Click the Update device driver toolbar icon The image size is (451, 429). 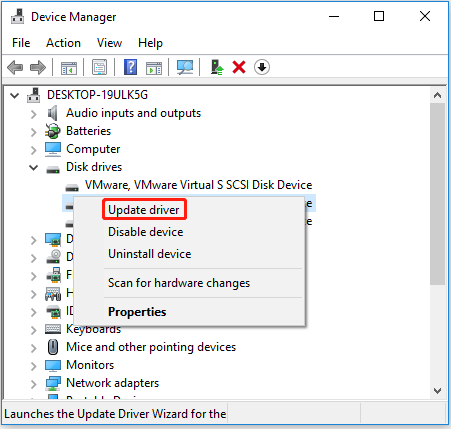[217, 67]
